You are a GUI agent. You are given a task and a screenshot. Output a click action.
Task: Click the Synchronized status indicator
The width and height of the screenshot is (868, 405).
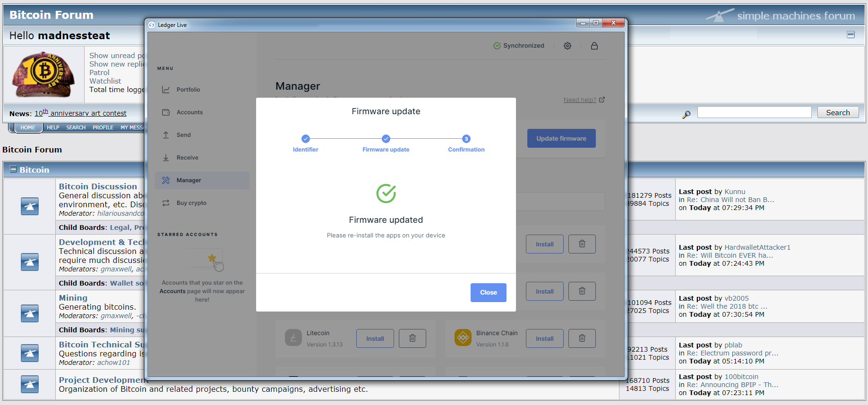pos(519,46)
